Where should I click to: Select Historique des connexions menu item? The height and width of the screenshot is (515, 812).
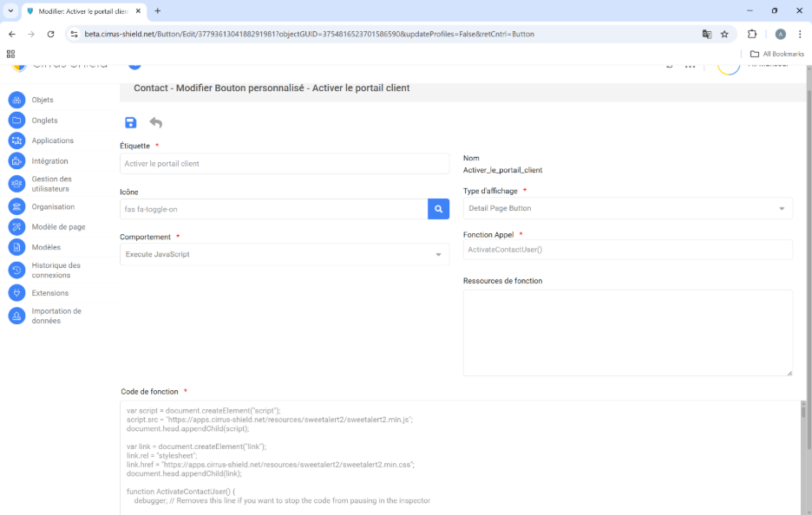point(56,271)
